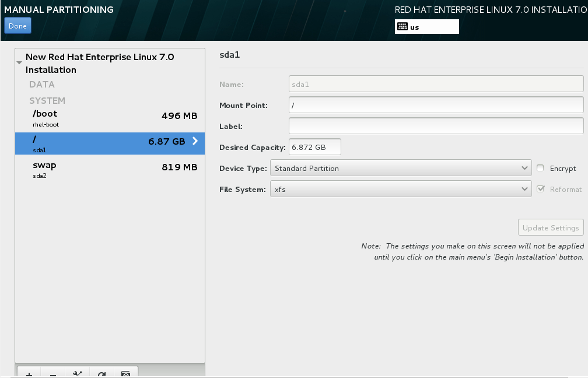588x378 pixels.
Task: Toggle the Reformat checkbox
Action: click(x=541, y=189)
